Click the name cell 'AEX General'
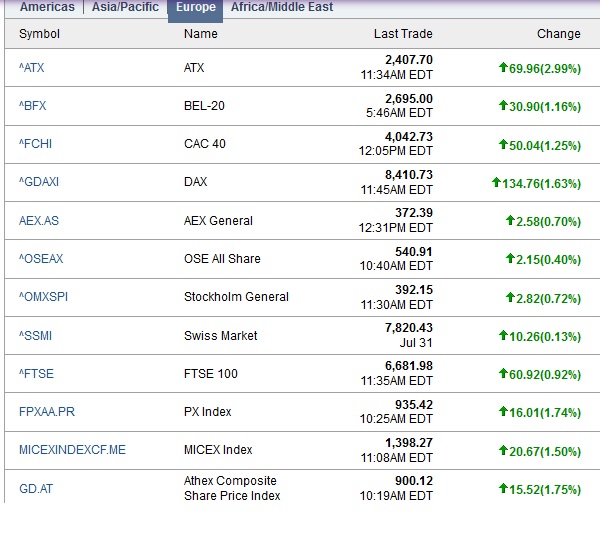Viewport: 601px width, 542px height. (218, 221)
